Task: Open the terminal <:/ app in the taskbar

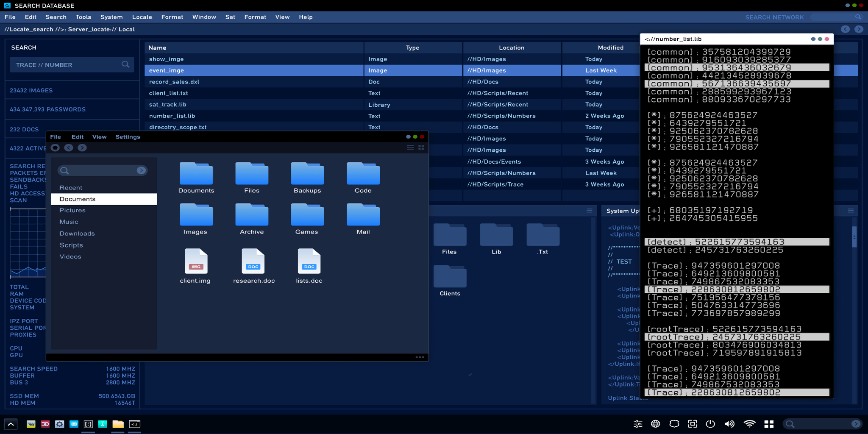Action: pyautogui.click(x=134, y=424)
